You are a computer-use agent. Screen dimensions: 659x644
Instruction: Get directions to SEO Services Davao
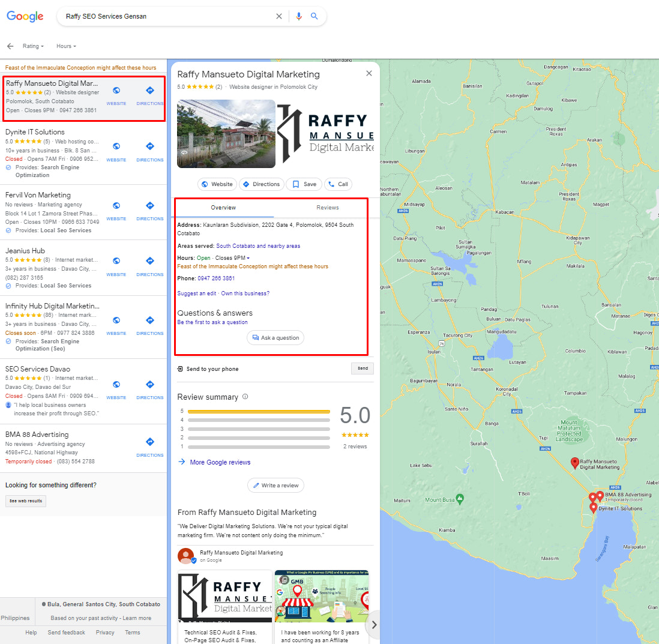coord(150,385)
